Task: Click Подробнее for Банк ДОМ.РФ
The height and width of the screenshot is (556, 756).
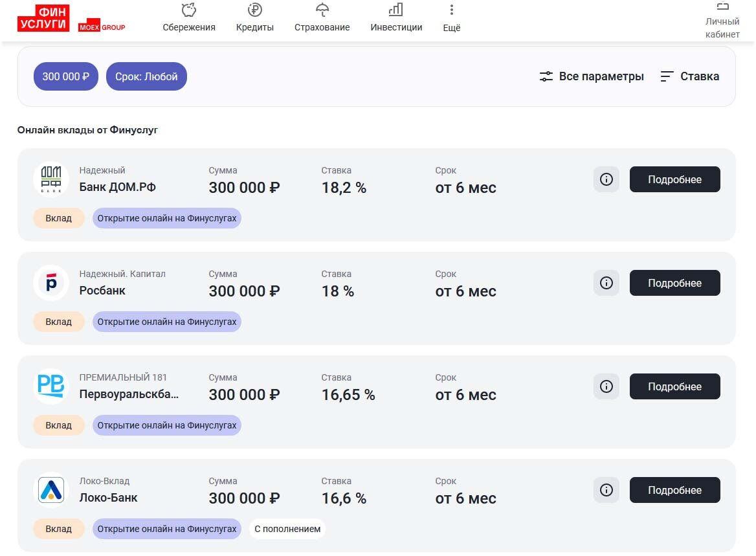Action: pyautogui.click(x=674, y=179)
